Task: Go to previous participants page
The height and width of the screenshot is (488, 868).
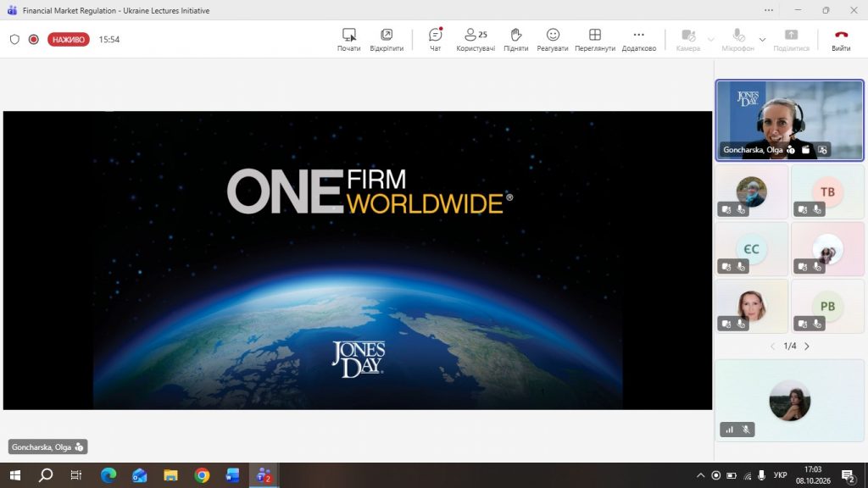Action: (773, 347)
